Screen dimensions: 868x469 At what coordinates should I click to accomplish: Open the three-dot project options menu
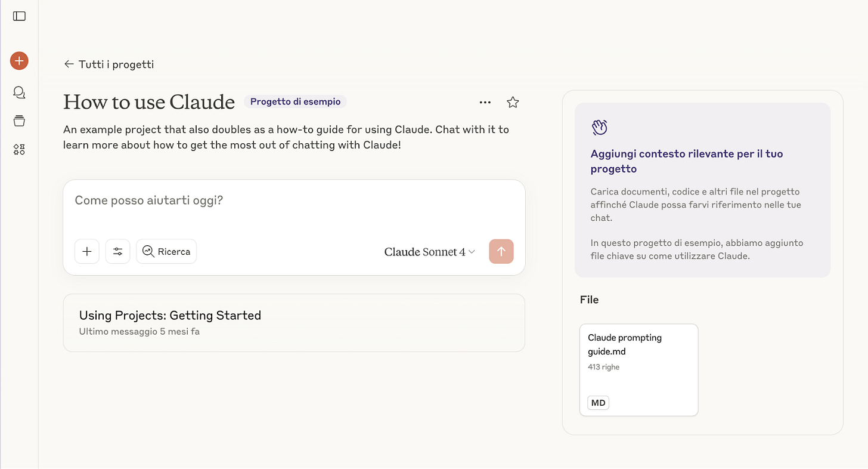click(485, 102)
